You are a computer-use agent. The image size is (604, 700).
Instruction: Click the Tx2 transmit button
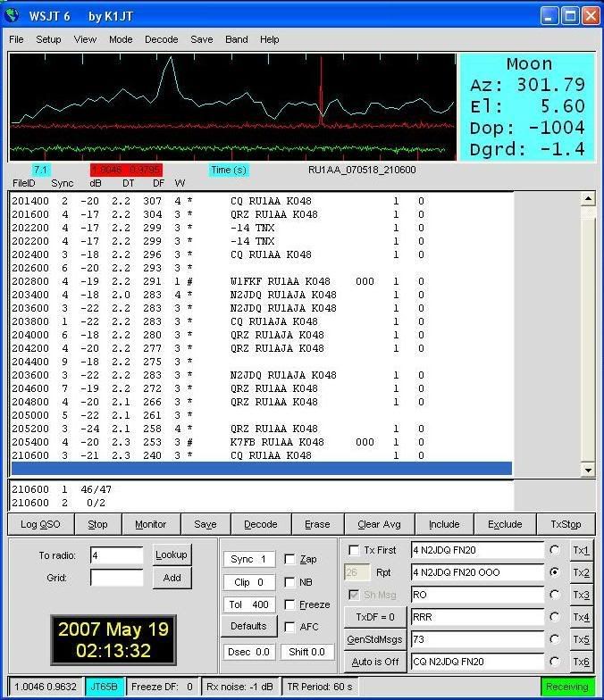click(x=581, y=573)
